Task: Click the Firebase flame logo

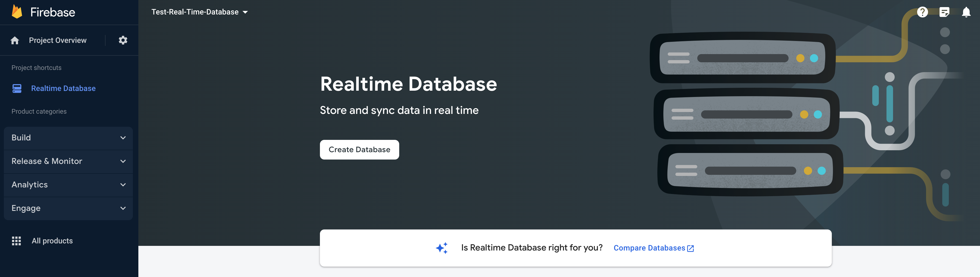Action: pos(17,12)
